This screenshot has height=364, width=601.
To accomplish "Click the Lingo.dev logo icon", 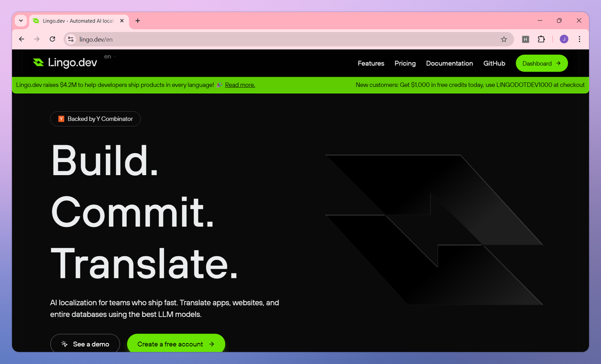I will tap(39, 63).
